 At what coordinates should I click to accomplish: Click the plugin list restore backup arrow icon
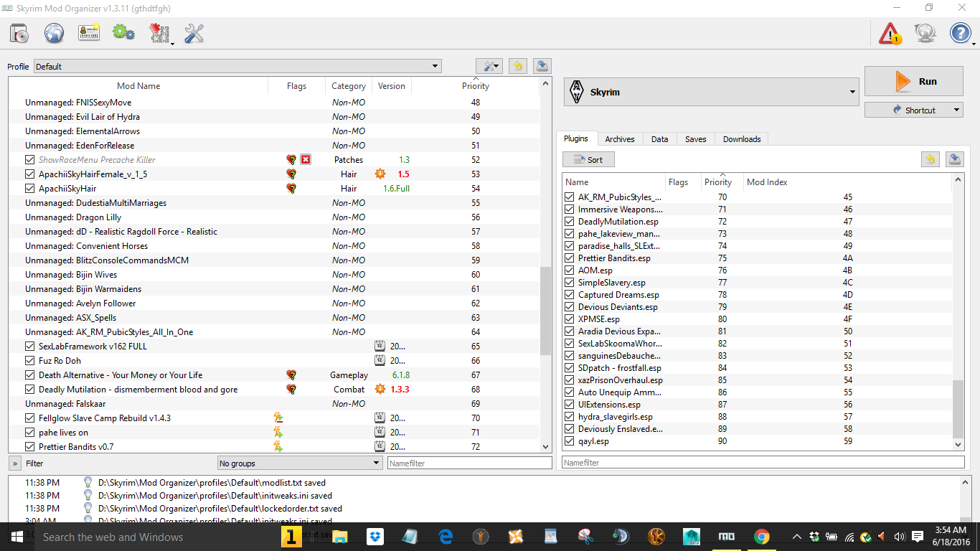point(930,159)
